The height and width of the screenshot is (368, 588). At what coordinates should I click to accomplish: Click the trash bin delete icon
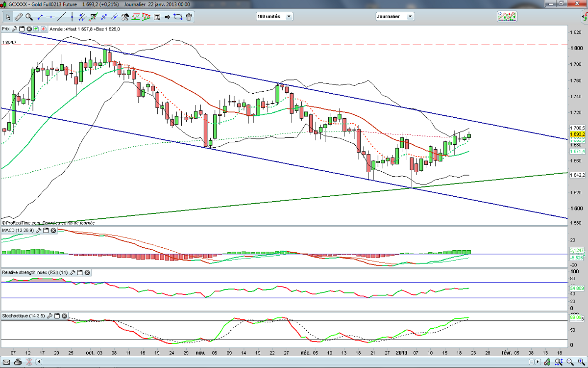click(189, 17)
